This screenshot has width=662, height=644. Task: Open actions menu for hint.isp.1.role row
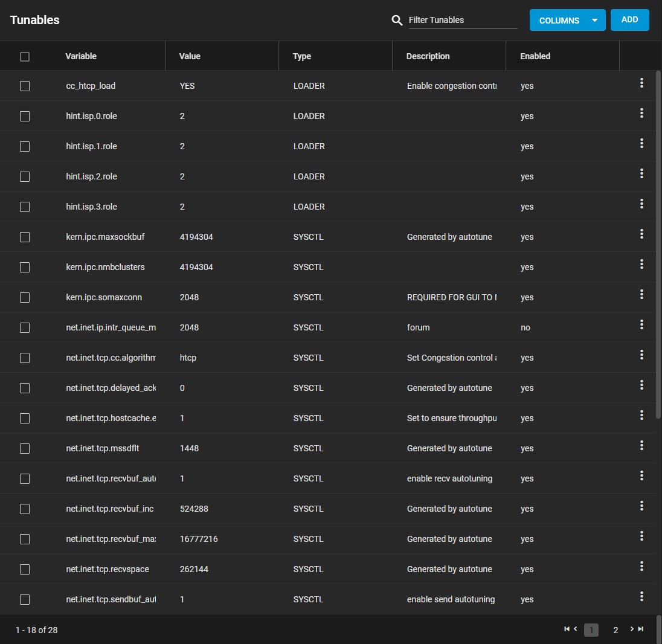(641, 143)
